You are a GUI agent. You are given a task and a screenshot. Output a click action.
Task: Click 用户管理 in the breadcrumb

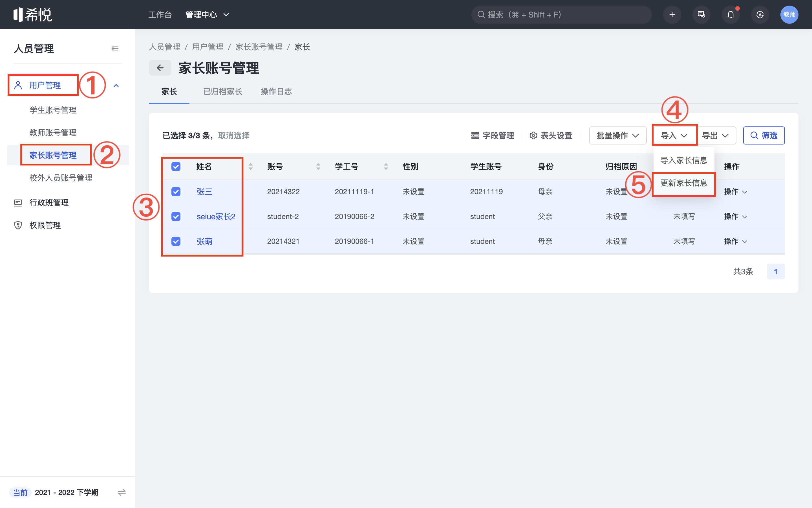[x=208, y=47]
